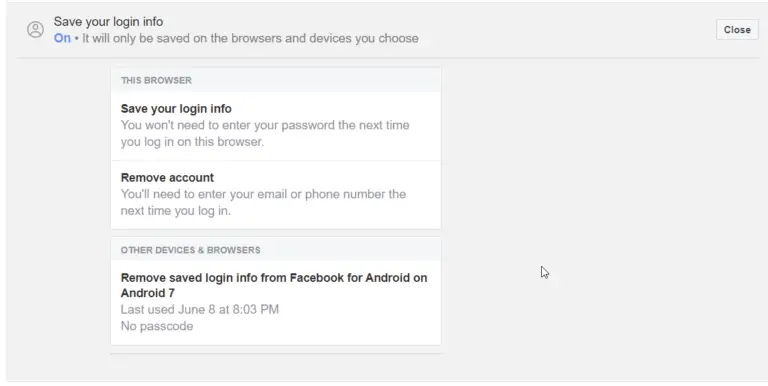This screenshot has width=768, height=386.
Task: Click the words 'you log in on this browser.'
Action: click(x=192, y=142)
